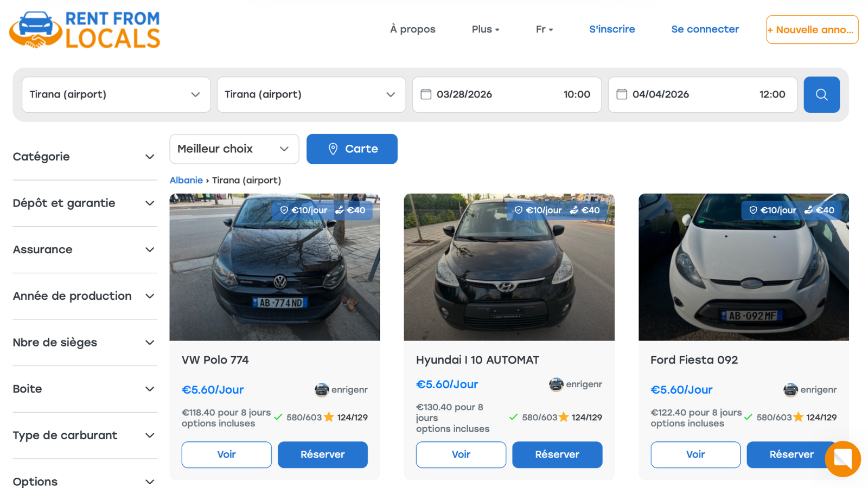Click the enrigenr avatar icon on VW Polo card

click(322, 389)
